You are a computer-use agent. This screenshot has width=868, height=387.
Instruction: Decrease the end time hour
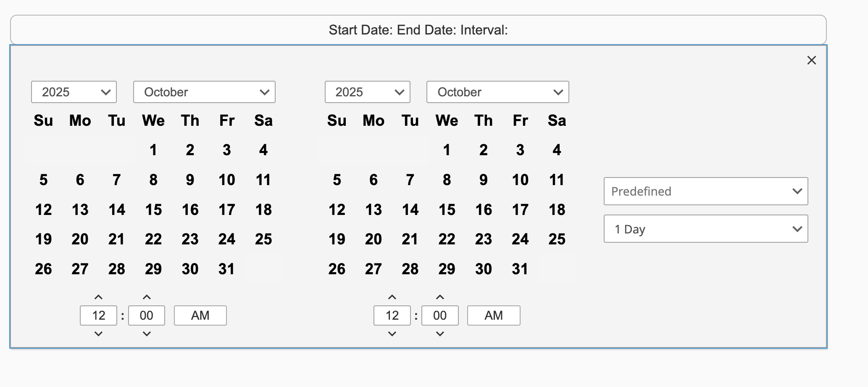point(392,334)
